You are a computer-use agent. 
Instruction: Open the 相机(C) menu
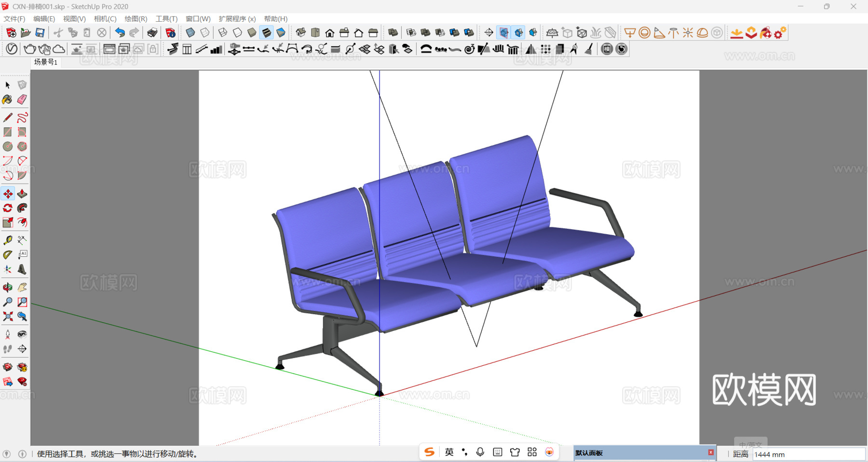click(105, 19)
